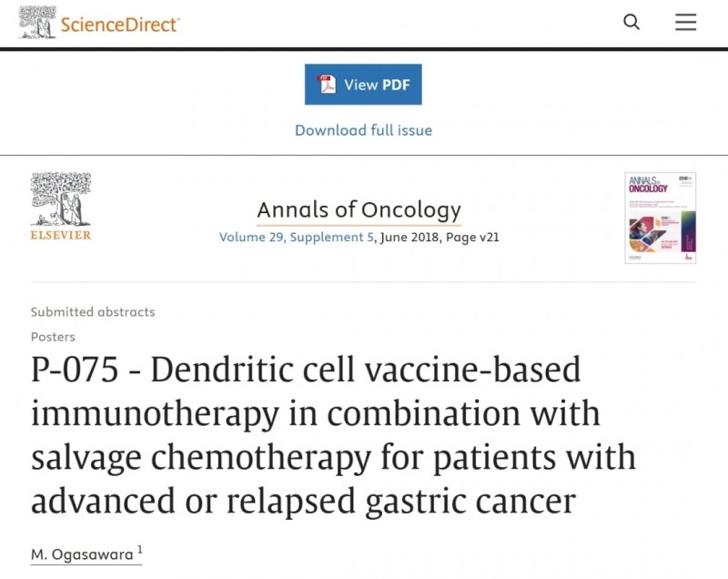This screenshot has width=728, height=579.
Task: Click the P-075 article title heading
Action: pyautogui.click(x=333, y=435)
